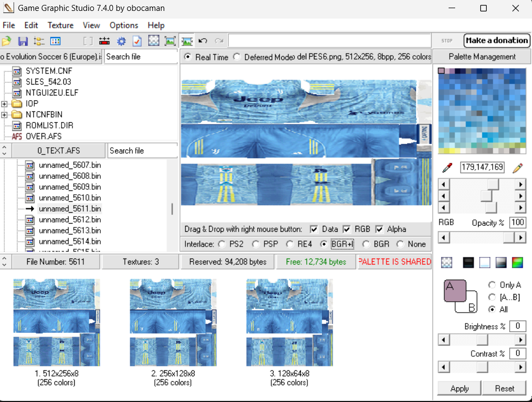Viewport: 532px width, 402px height.
Task: Select color swatch B
Action: 472,307
